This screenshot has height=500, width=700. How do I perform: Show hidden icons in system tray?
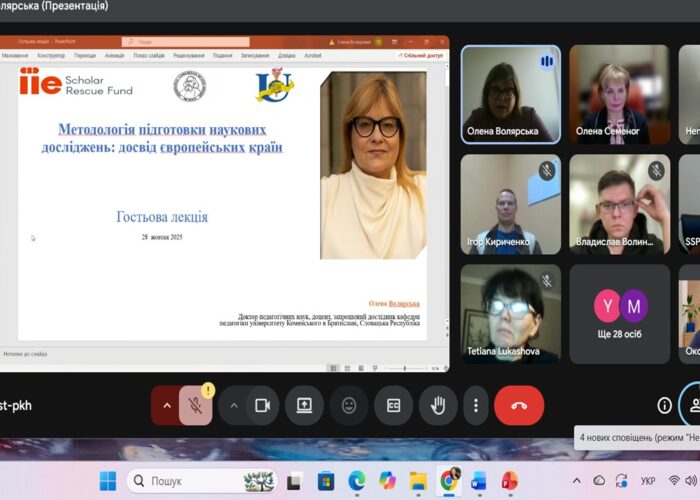575,481
